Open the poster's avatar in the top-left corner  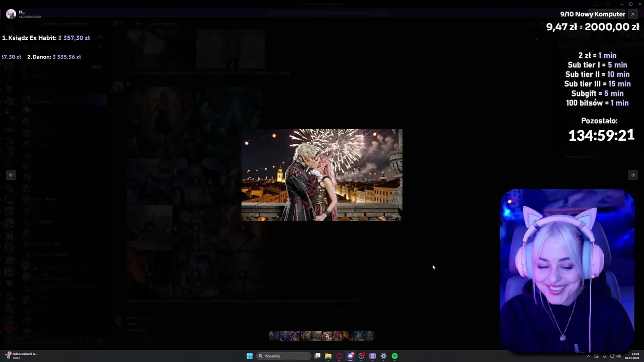pyautogui.click(x=11, y=14)
